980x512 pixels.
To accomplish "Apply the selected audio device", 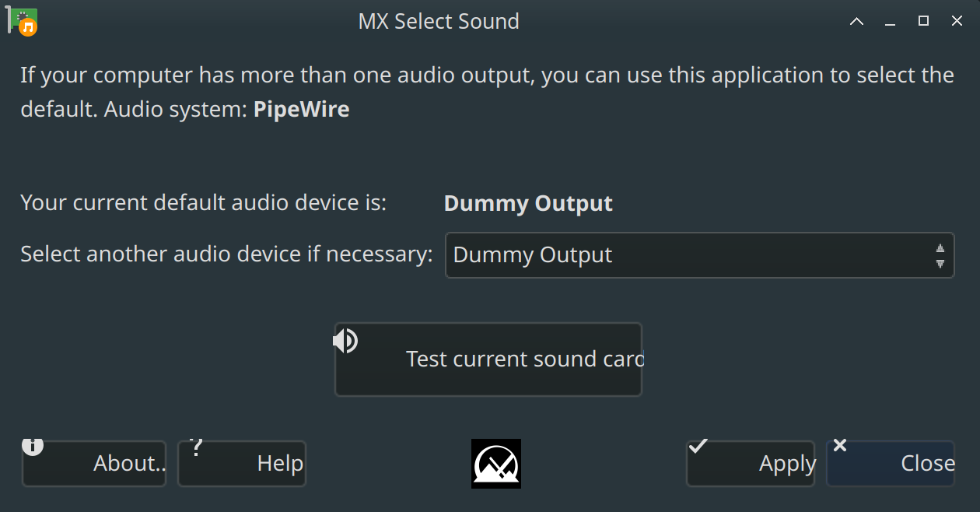I will 751,464.
